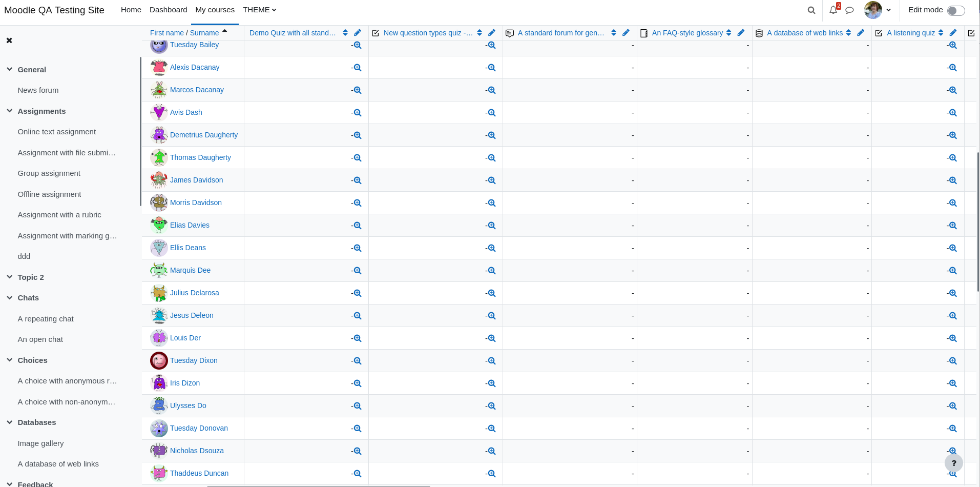Analyse Tuesday Dixon's New question types grade

pos(492,361)
